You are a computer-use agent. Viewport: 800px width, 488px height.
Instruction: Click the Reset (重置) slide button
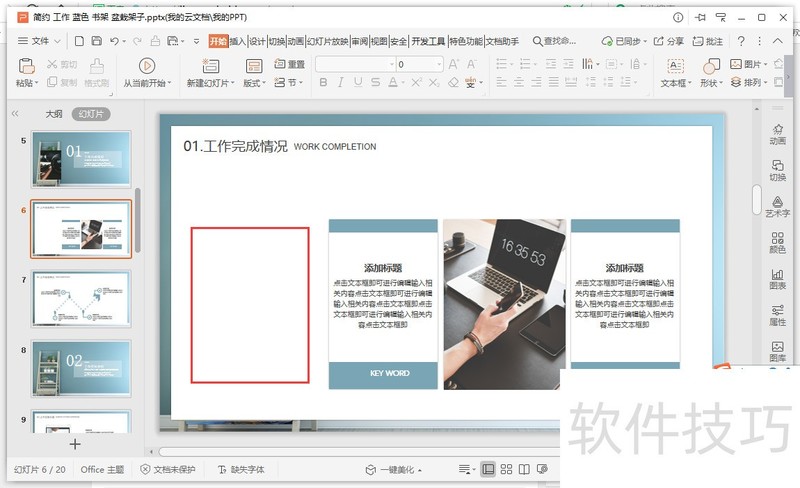(289, 64)
